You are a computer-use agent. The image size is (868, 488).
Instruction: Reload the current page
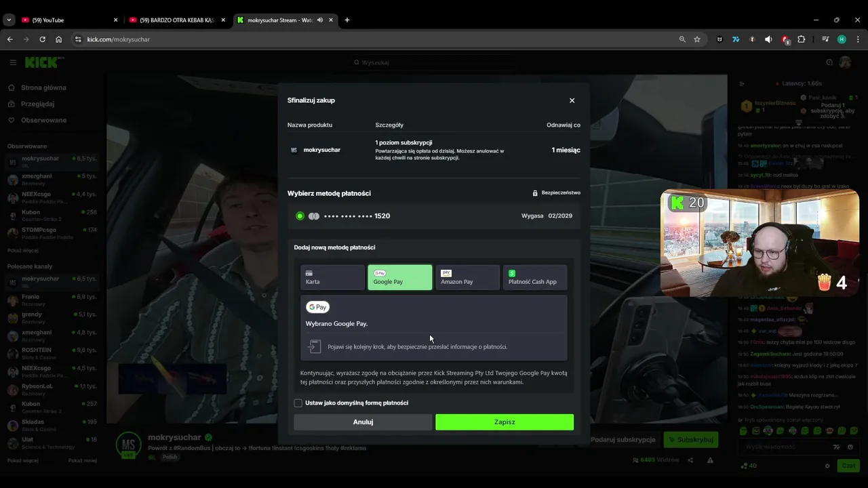tap(42, 39)
